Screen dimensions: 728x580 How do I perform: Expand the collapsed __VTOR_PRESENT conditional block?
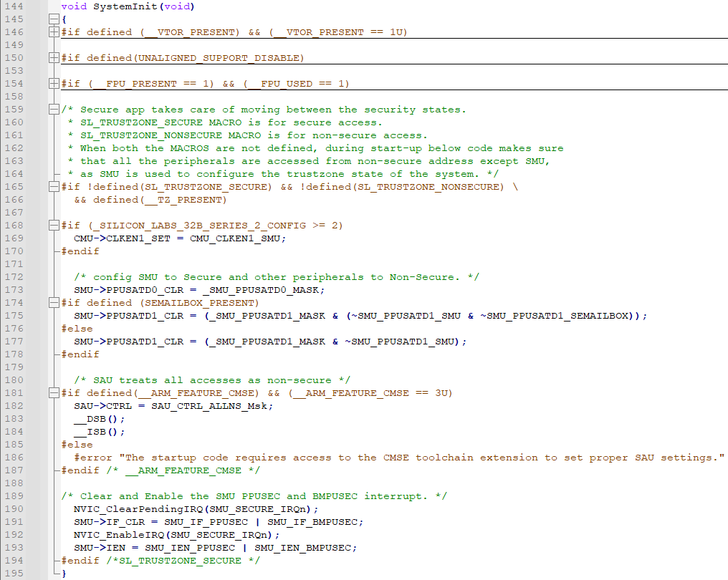[53, 32]
